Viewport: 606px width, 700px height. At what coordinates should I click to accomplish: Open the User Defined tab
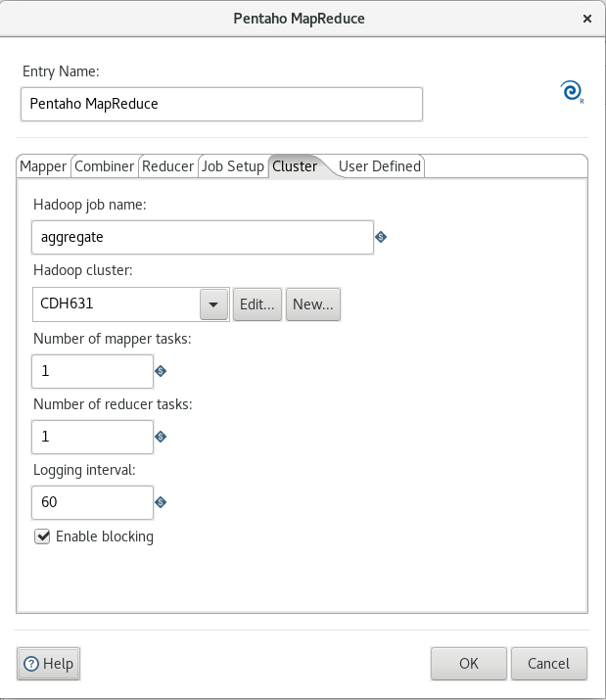coord(380,166)
